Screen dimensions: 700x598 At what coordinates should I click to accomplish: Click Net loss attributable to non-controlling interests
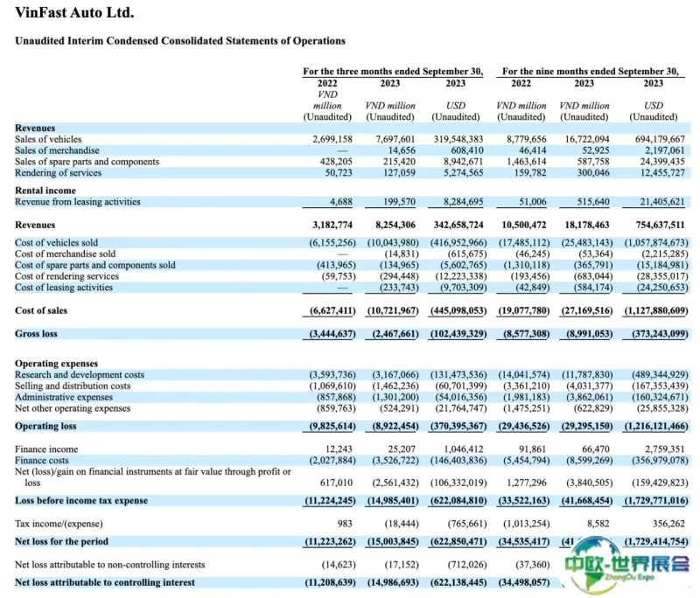[110, 565]
